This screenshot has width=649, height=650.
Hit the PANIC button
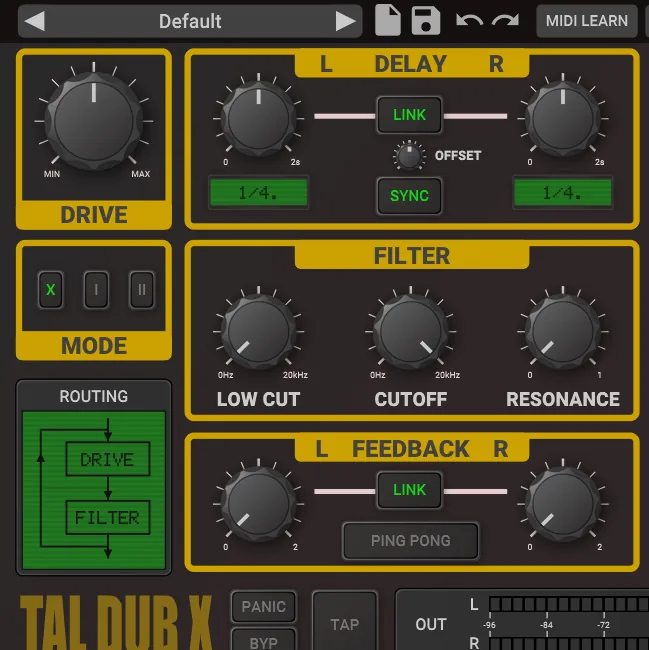click(264, 607)
